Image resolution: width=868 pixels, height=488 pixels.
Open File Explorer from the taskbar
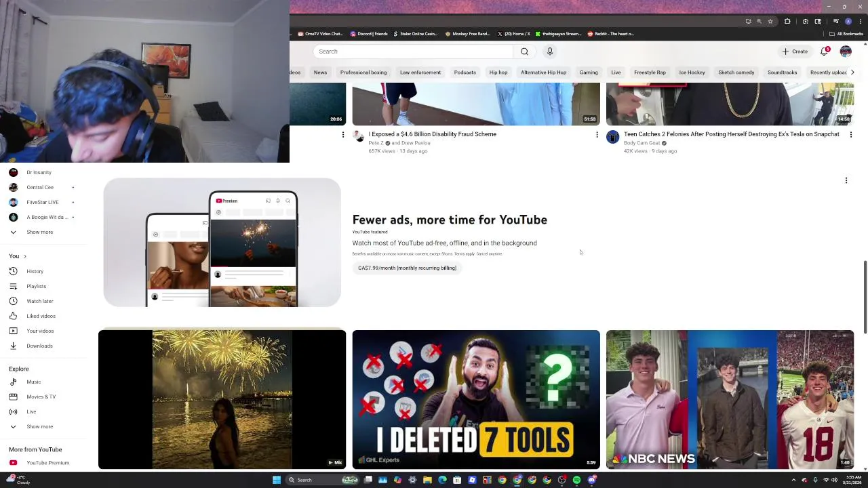[x=427, y=480]
